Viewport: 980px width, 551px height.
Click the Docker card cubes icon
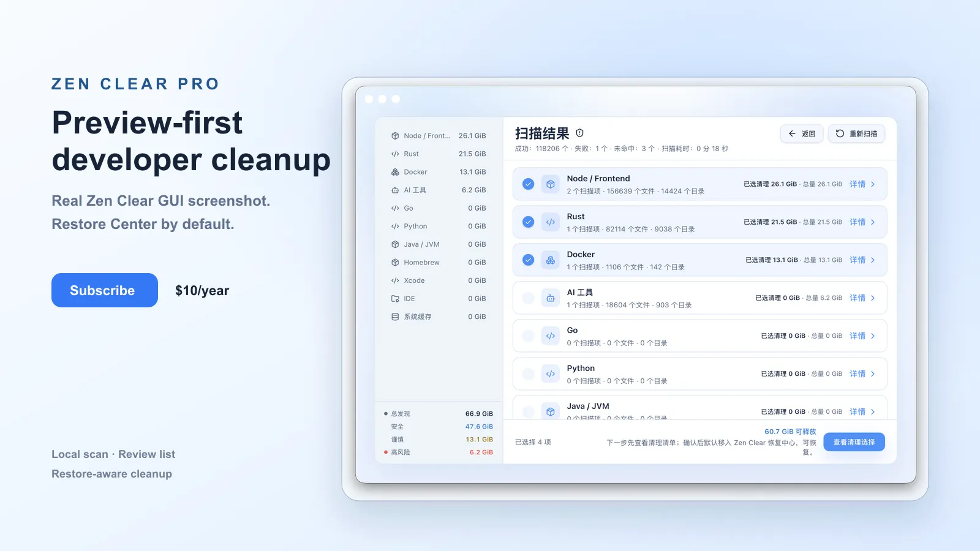(551, 260)
